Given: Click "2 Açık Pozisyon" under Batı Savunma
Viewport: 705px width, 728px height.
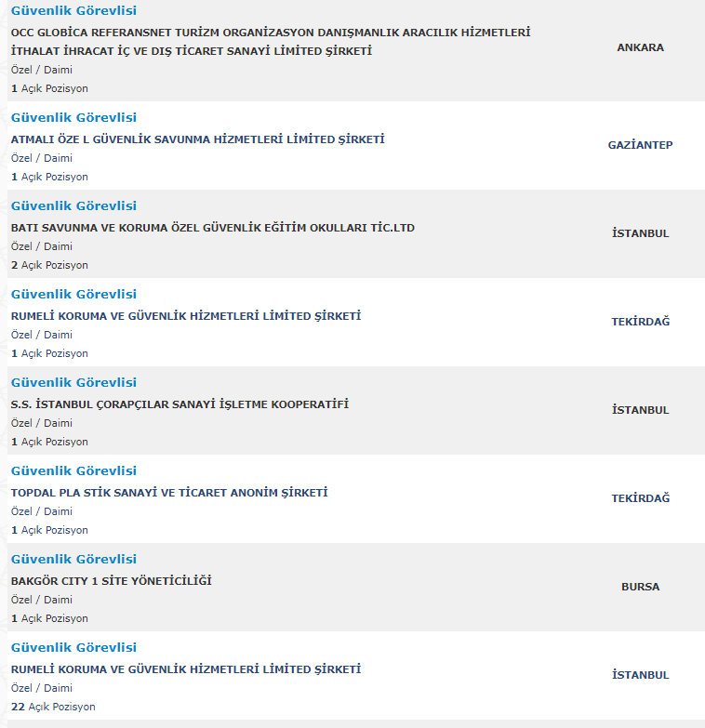Looking at the screenshot, I should click(x=49, y=265).
